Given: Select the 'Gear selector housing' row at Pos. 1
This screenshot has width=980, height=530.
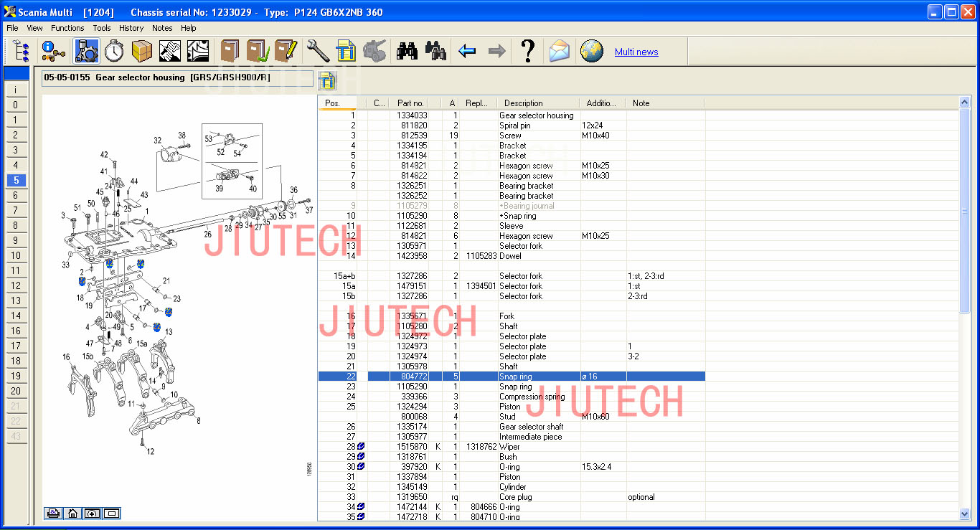Looking at the screenshot, I should [x=512, y=115].
